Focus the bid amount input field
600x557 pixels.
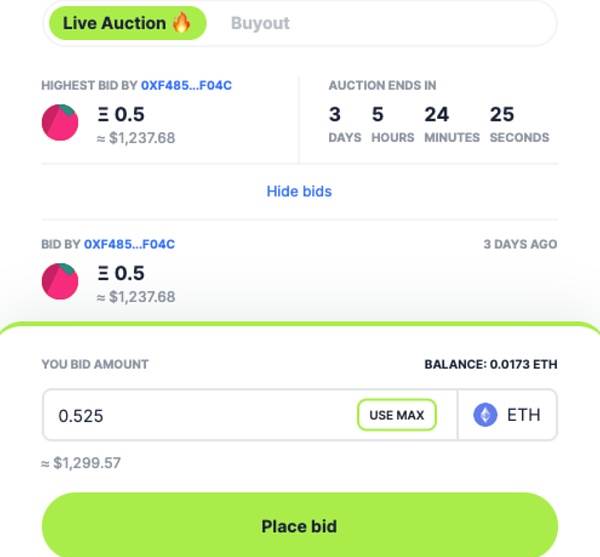tap(199, 415)
